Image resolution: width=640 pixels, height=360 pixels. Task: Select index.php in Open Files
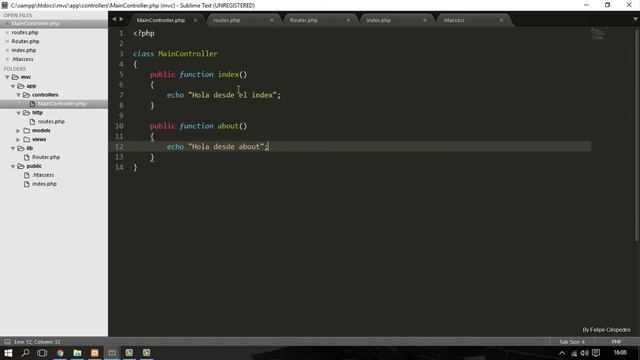24,51
